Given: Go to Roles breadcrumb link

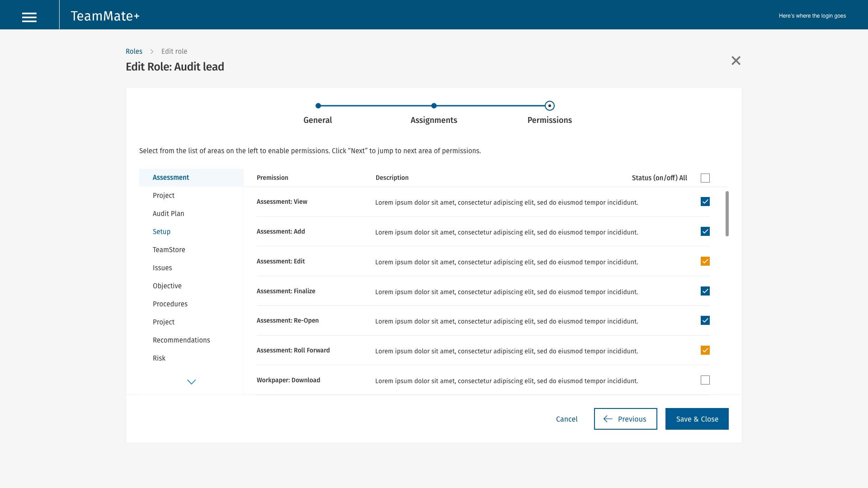Looking at the screenshot, I should tap(134, 52).
